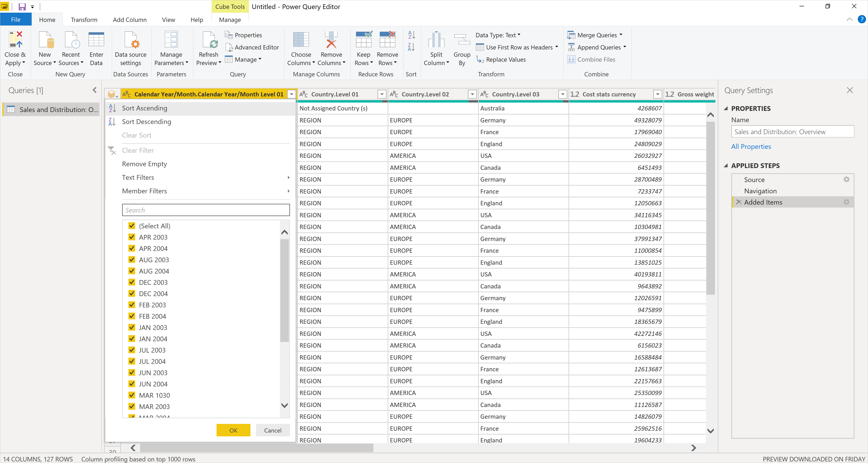This screenshot has height=463, width=868.
Task: Click OK to apply date filter
Action: (233, 430)
